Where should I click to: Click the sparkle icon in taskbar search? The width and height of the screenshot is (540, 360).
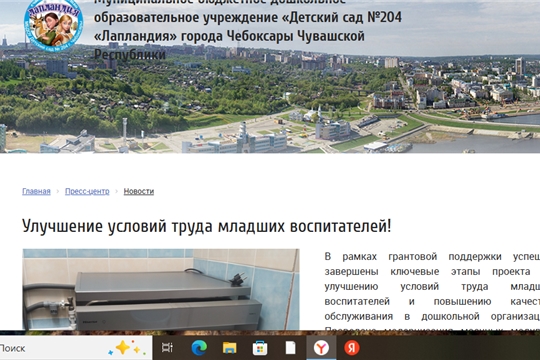coord(127,348)
